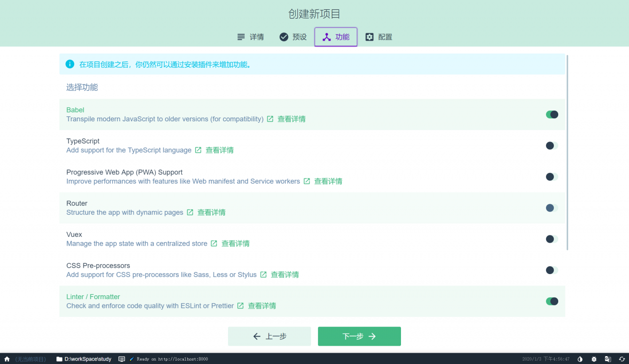Open 查看详情 link for Babel
Image resolution: width=629 pixels, height=364 pixels.
(291, 119)
